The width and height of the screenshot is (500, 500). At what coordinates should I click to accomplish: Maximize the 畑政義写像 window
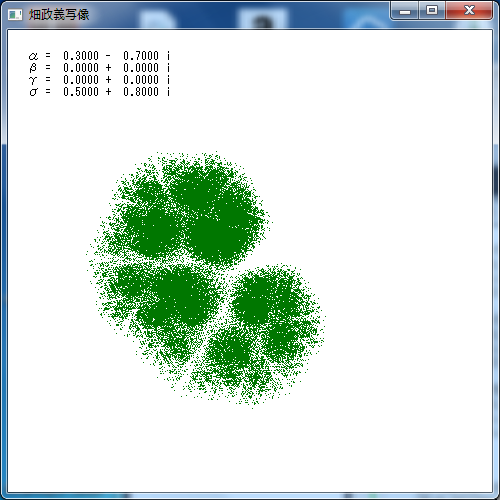click(x=432, y=11)
